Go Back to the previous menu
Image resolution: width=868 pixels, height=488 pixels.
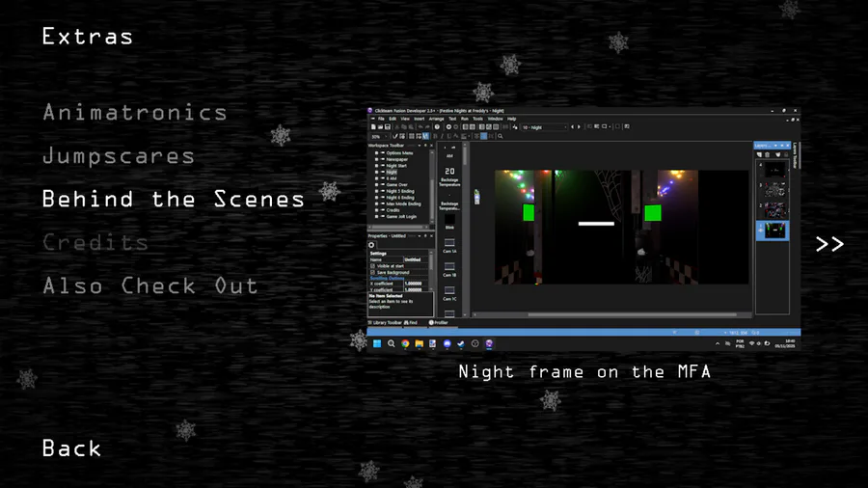tap(72, 448)
